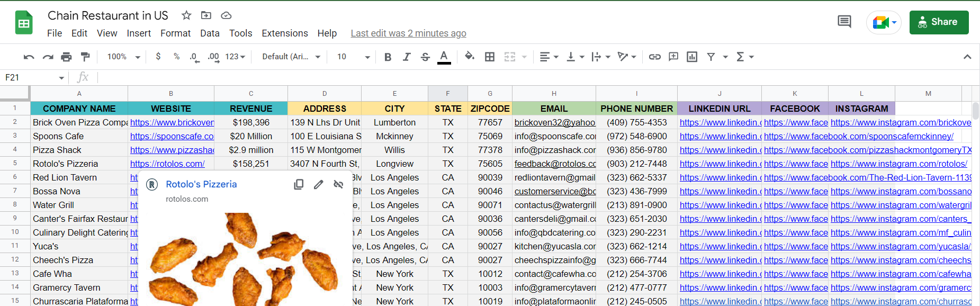View cloud document status icon

[226, 15]
